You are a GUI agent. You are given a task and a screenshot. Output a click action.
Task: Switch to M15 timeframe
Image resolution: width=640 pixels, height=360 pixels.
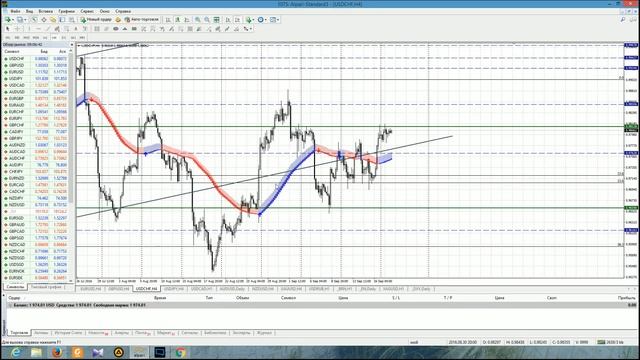point(27,38)
